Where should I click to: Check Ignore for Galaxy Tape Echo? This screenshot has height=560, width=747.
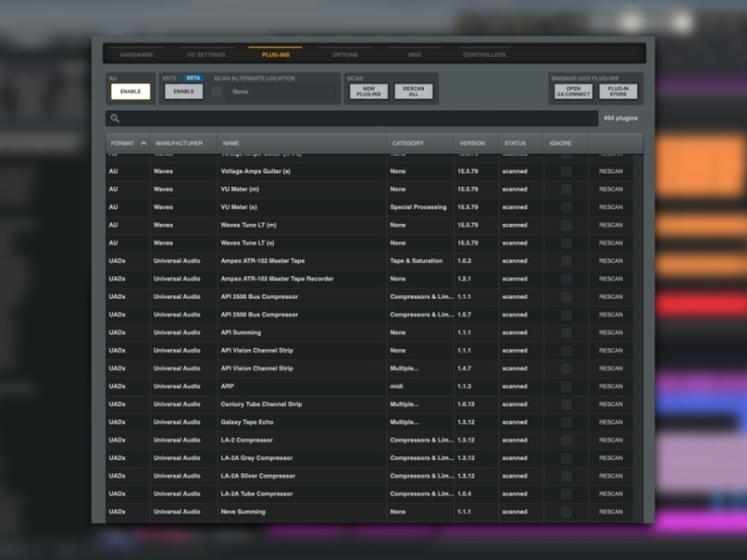566,423
